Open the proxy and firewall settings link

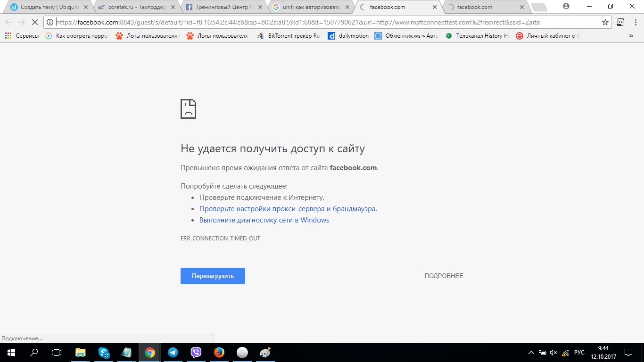pos(288,209)
